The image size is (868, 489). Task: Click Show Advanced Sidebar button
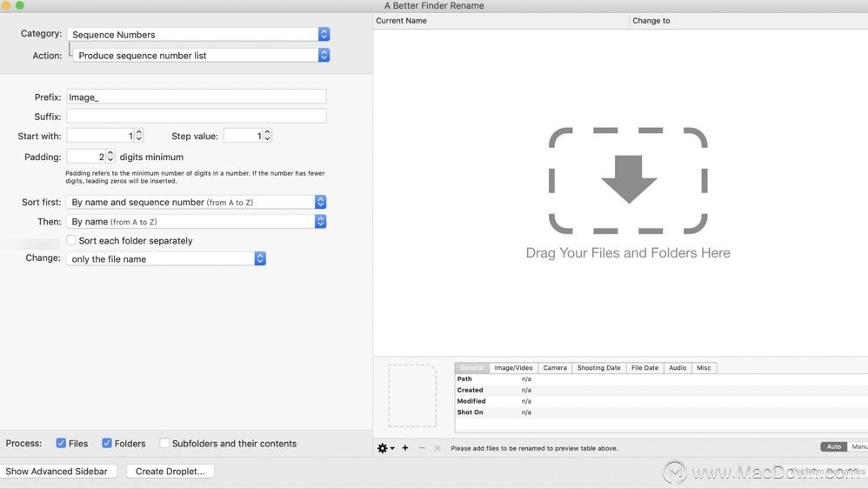(x=57, y=472)
